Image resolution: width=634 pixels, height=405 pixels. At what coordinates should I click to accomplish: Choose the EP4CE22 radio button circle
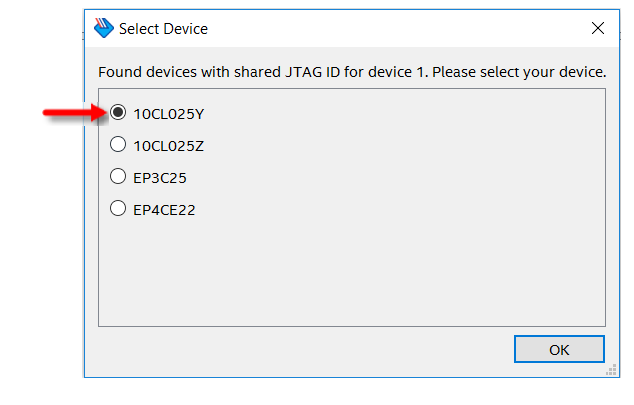pos(118,209)
